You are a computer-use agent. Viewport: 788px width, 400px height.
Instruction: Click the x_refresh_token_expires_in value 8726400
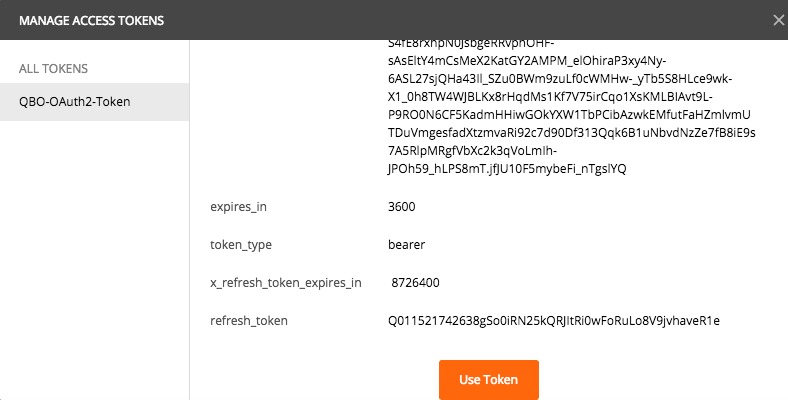pos(415,282)
